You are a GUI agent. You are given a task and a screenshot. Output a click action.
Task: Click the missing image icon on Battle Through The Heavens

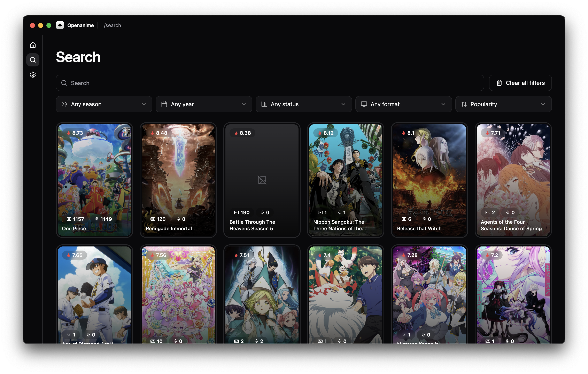(x=262, y=180)
